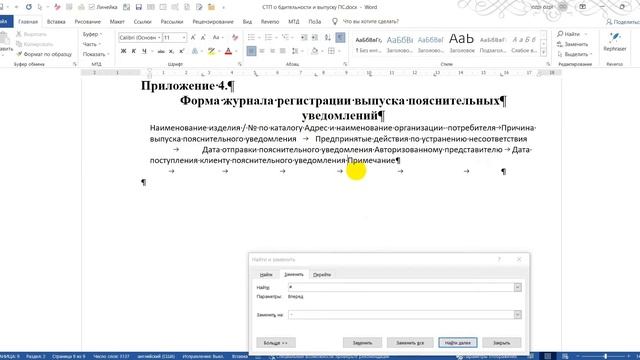
Task: Click the Закрыть button in dialog
Action: tap(502, 343)
